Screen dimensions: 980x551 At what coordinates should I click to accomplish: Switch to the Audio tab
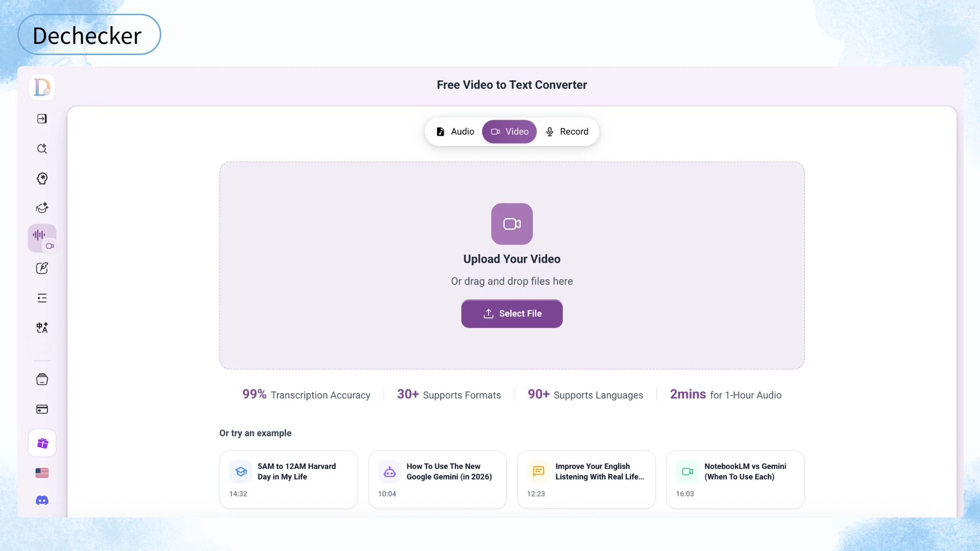(455, 132)
